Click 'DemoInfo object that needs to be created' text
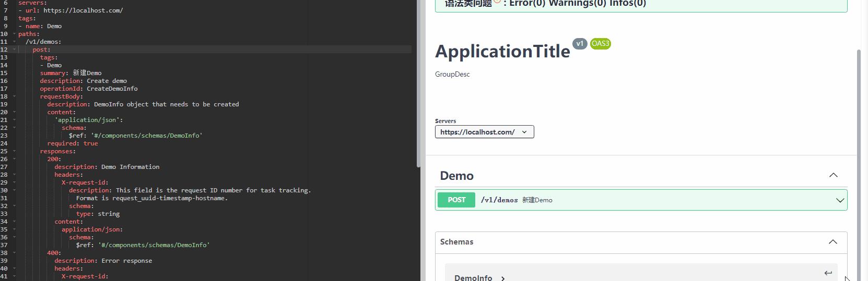 (x=167, y=104)
